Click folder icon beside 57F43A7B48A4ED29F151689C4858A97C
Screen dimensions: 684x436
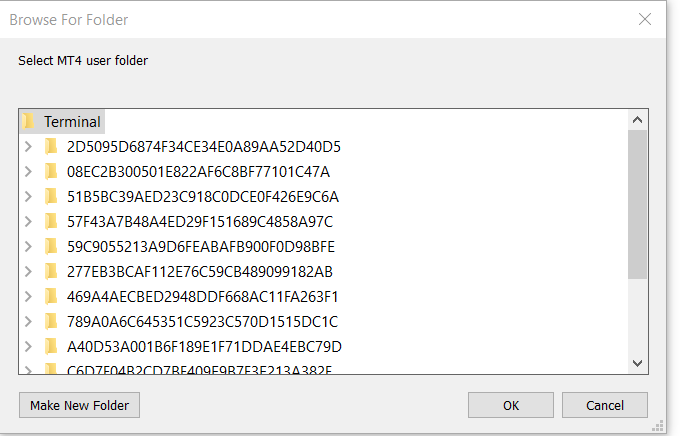(x=51, y=221)
